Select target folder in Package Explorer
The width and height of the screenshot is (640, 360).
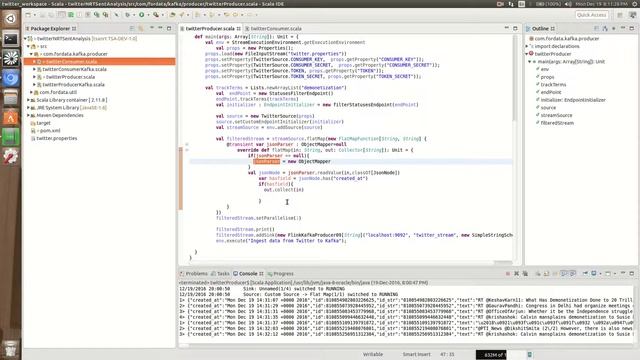click(43, 123)
